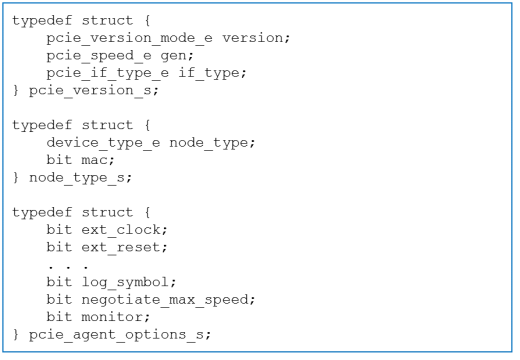Select 'bit negotiate_max_speed;' line
The height and width of the screenshot is (360, 520).
point(151,300)
